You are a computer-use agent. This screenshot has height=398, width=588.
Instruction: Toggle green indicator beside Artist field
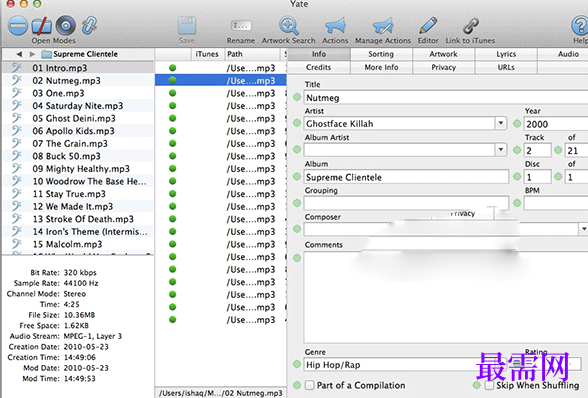[x=297, y=123]
